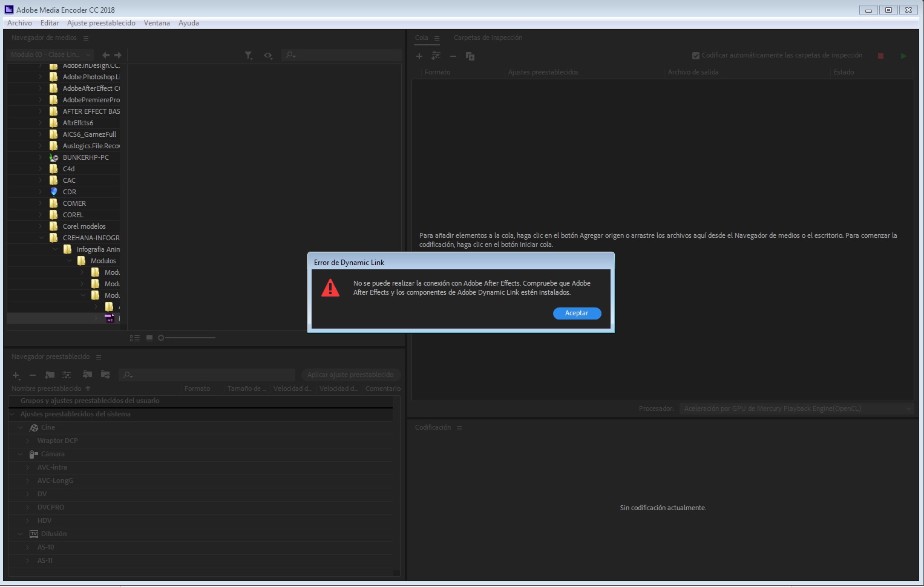The width and height of the screenshot is (924, 587).
Task: Select Grupos y ajustes preestablecidos del usuario row
Action: tap(90, 401)
